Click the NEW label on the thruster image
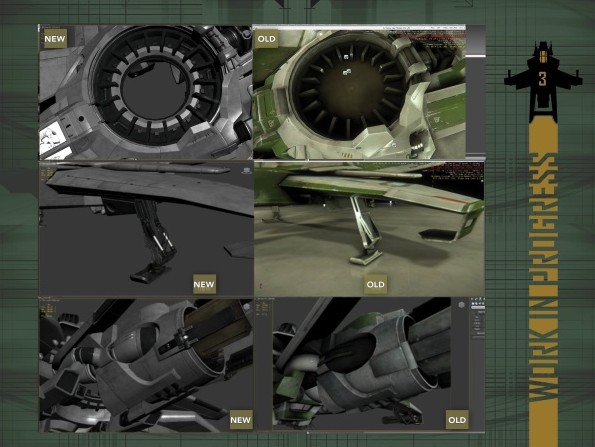 [x=241, y=420]
